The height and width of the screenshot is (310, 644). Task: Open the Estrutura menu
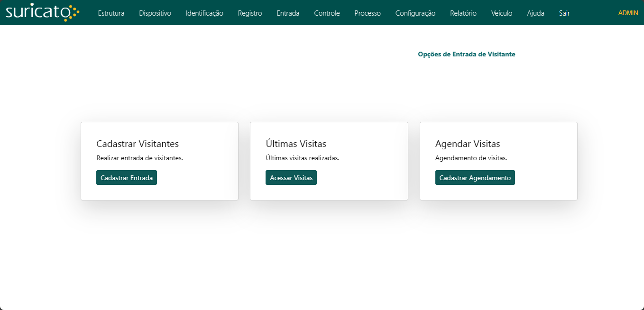pos(111,13)
